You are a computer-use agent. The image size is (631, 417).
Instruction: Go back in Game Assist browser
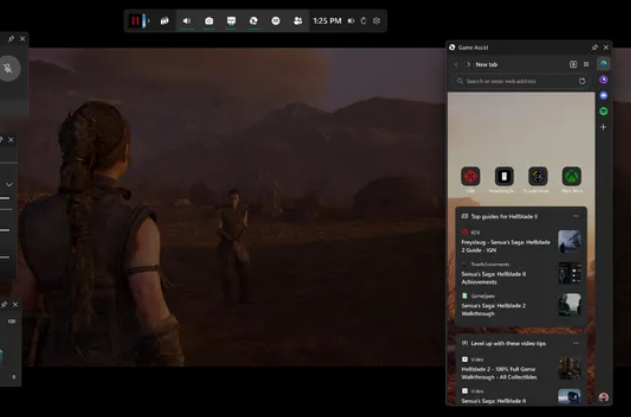(456, 64)
